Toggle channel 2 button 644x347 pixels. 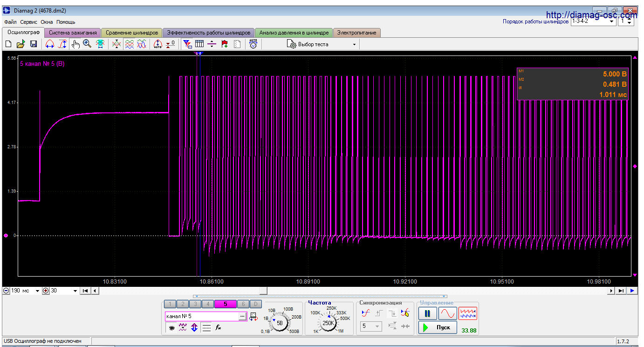tap(183, 304)
